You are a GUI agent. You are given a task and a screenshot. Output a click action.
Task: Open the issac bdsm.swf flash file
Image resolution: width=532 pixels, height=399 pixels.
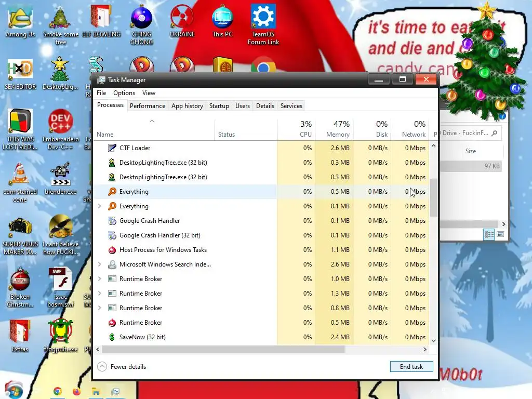click(x=60, y=280)
